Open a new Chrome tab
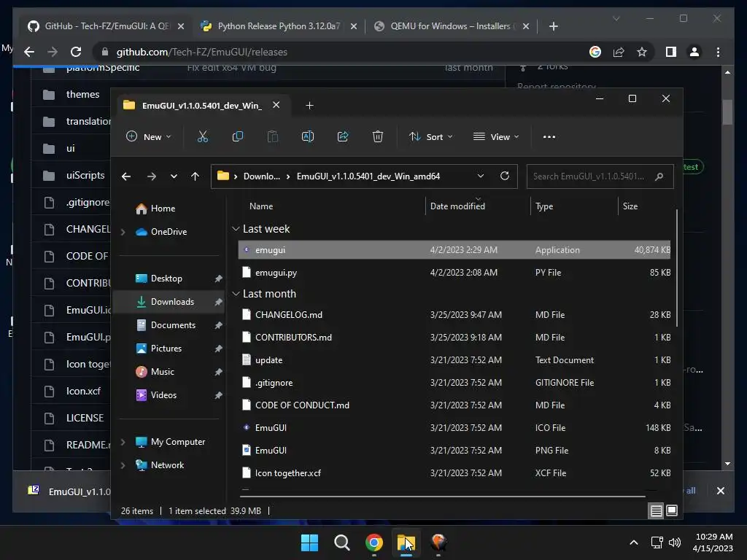This screenshot has width=747, height=560. click(553, 26)
